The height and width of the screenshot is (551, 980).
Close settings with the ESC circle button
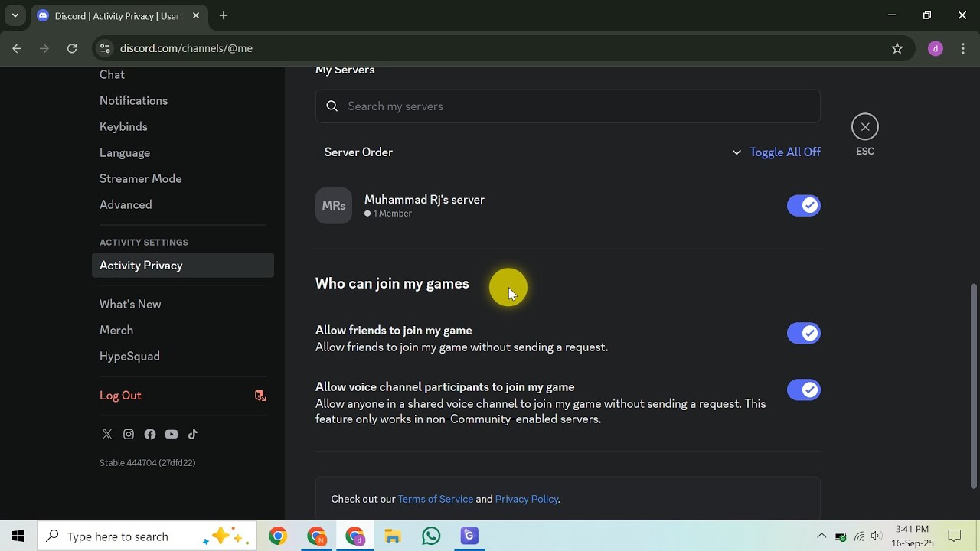click(x=865, y=127)
